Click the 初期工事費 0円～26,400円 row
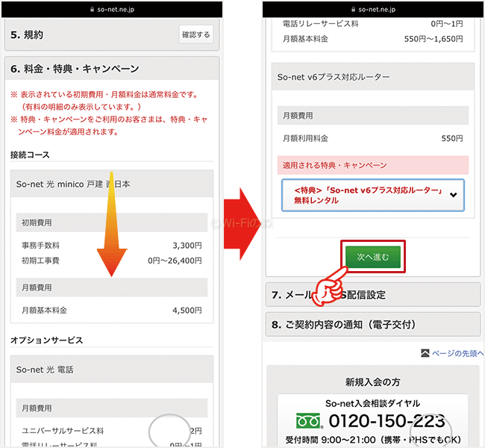Screen dimensions: 485x448 [x=112, y=261]
